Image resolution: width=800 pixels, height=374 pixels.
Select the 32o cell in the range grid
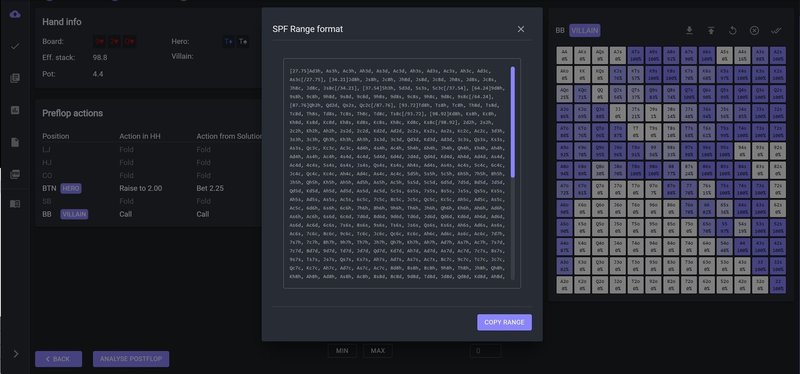coord(760,285)
